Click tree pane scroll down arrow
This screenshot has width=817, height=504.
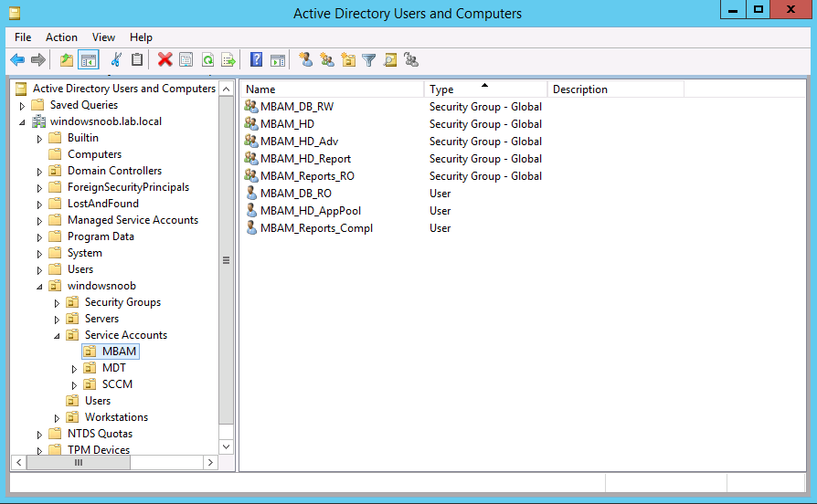coord(226,446)
